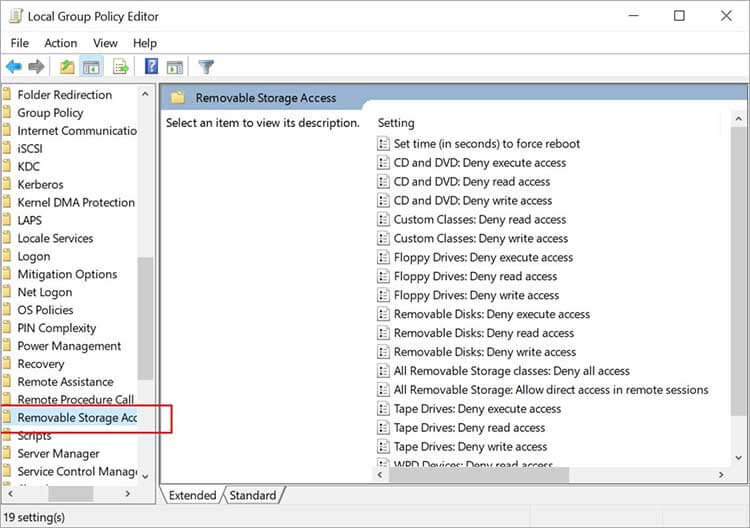The width and height of the screenshot is (750, 528).
Task: Click the Up One Level folder icon
Action: coord(66,66)
